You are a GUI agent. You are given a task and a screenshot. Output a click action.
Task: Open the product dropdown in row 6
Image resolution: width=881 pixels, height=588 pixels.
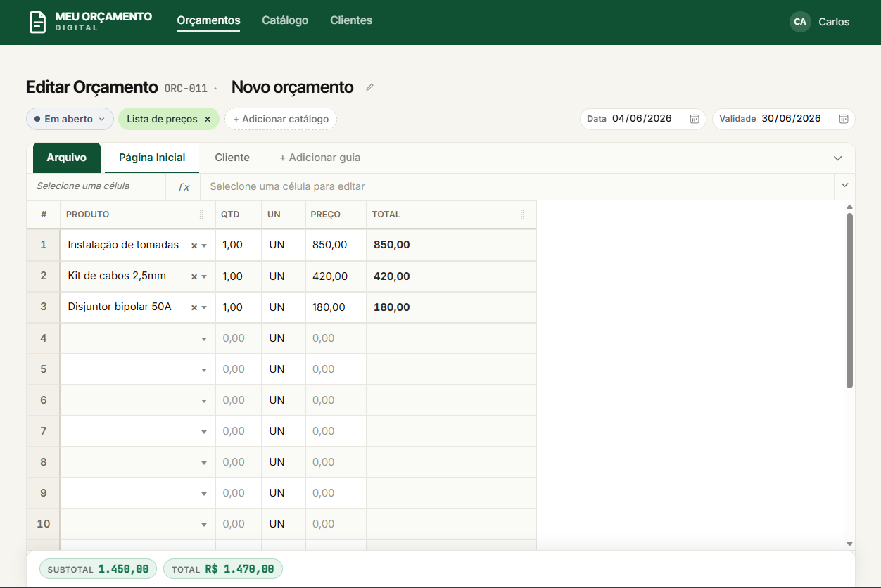point(204,401)
